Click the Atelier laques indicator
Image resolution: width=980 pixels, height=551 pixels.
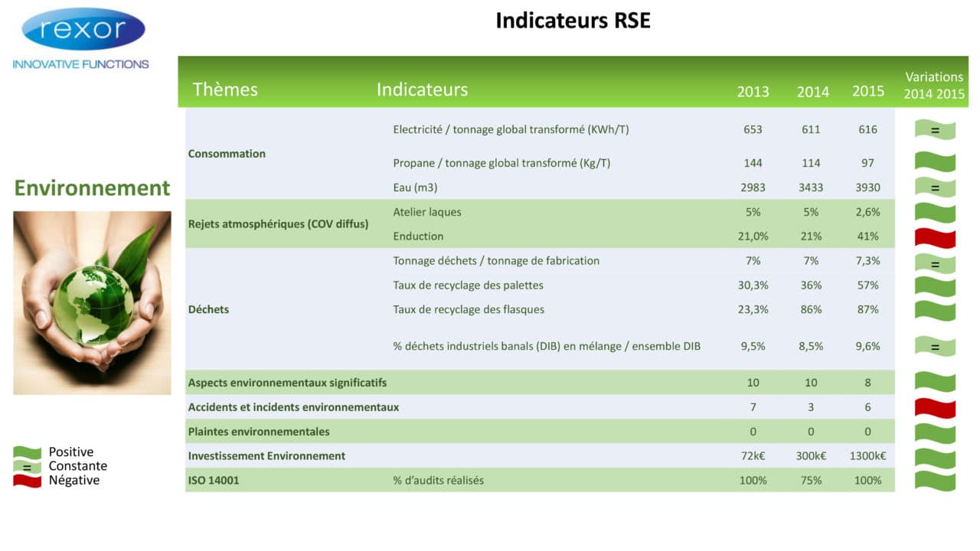427,212
